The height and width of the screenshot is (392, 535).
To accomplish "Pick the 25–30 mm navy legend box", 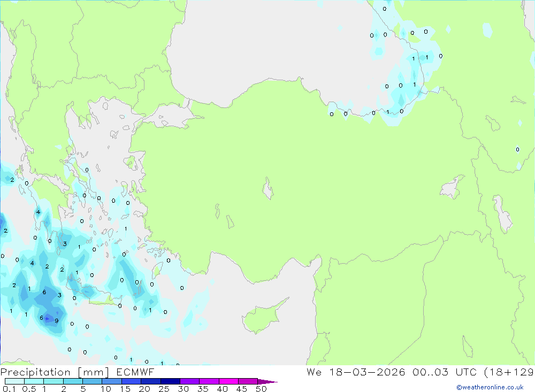I will [x=170, y=381].
